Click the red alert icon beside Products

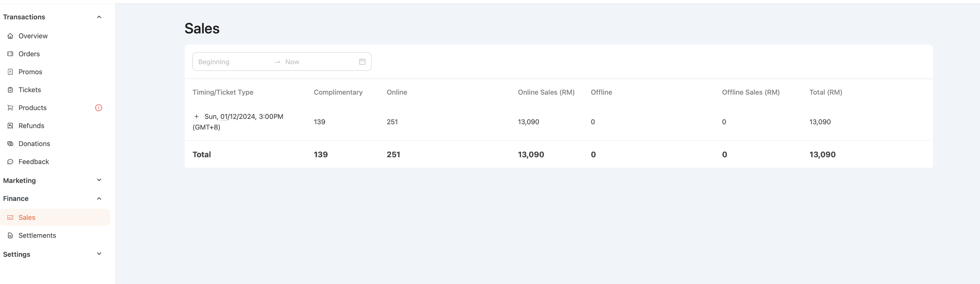tap(99, 108)
